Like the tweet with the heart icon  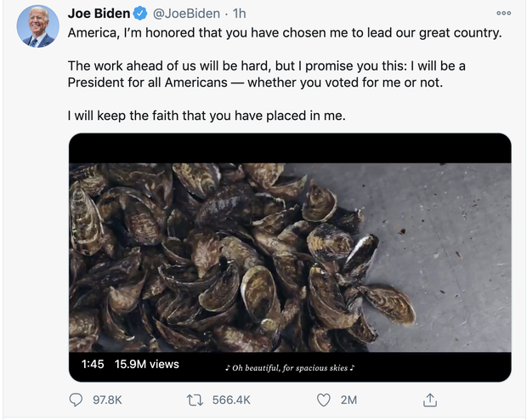(x=322, y=400)
